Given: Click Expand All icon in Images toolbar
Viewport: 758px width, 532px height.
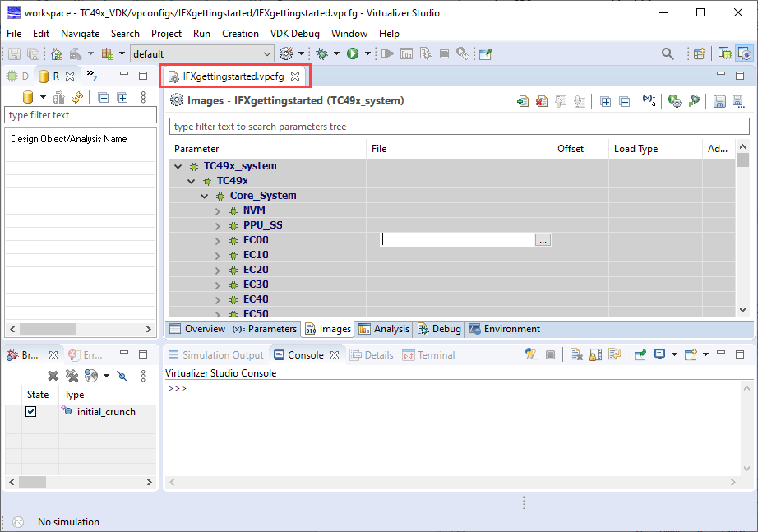Looking at the screenshot, I should click(605, 101).
